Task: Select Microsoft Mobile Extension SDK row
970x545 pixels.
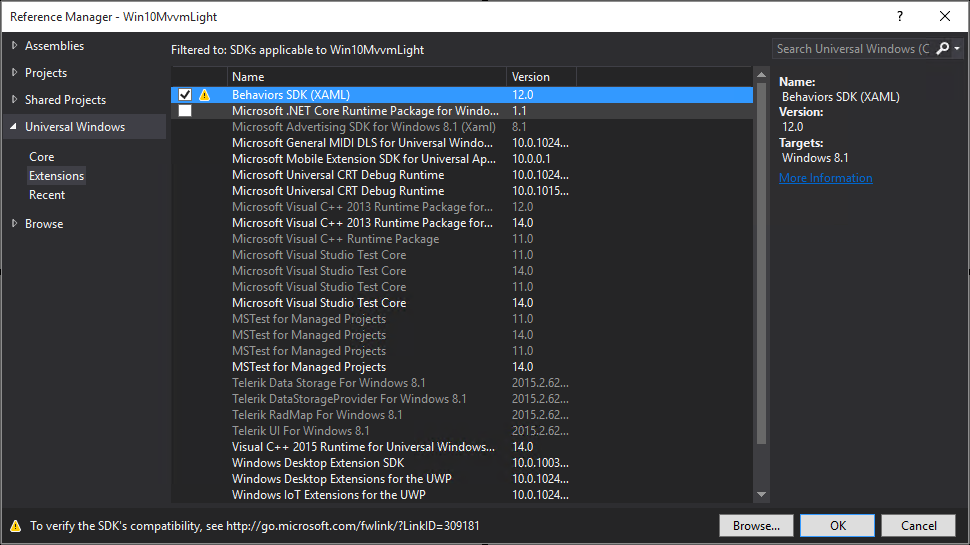Action: point(462,159)
